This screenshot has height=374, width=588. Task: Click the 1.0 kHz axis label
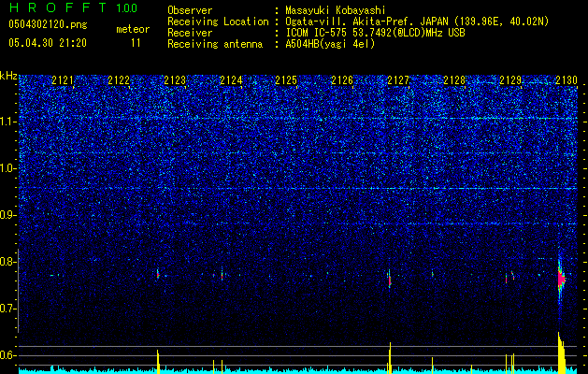point(8,168)
